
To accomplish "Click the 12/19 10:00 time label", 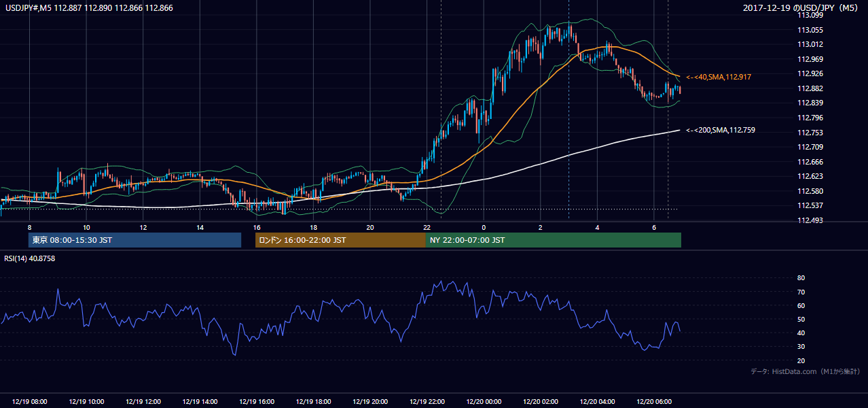I will [x=86, y=402].
